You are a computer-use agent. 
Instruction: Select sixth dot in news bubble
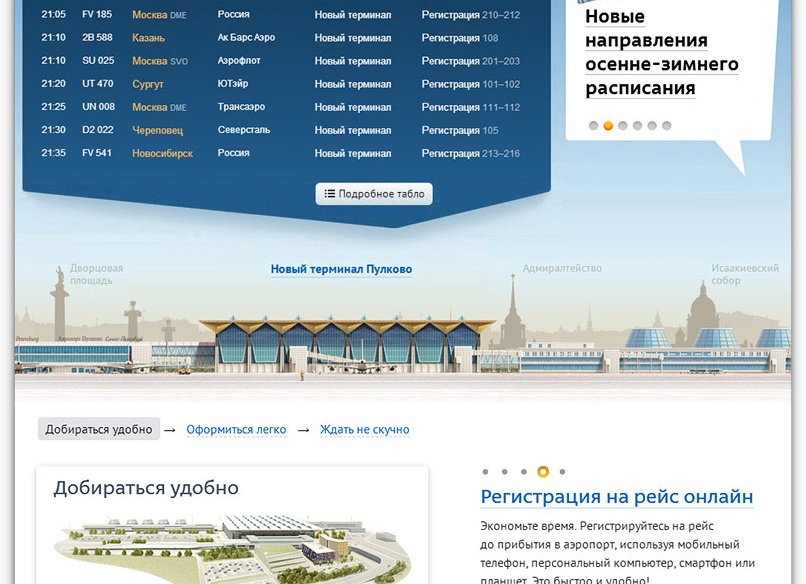click(x=667, y=125)
